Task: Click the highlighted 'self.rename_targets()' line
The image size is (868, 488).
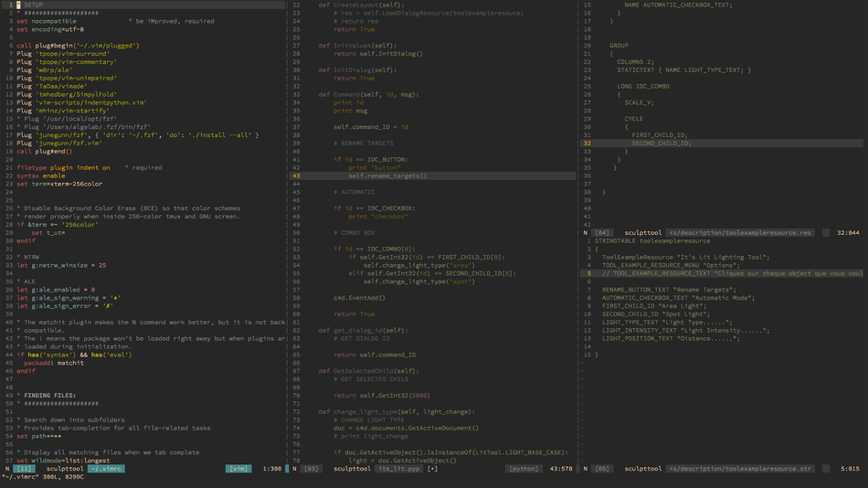Action: point(387,175)
